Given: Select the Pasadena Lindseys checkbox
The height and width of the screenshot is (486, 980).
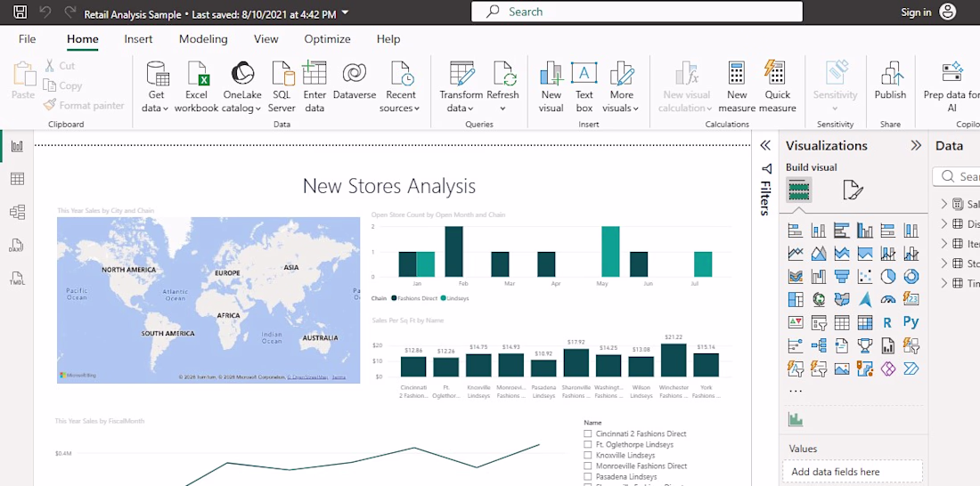Looking at the screenshot, I should point(587,476).
